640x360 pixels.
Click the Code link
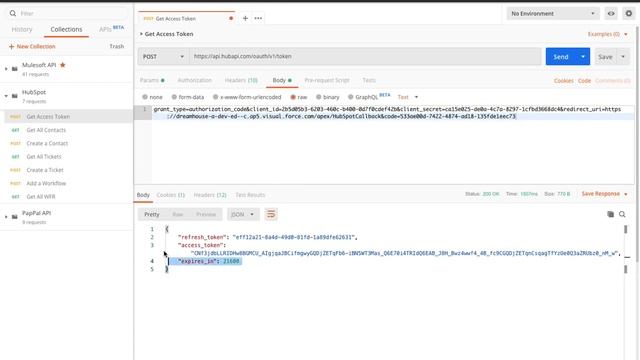pos(584,81)
